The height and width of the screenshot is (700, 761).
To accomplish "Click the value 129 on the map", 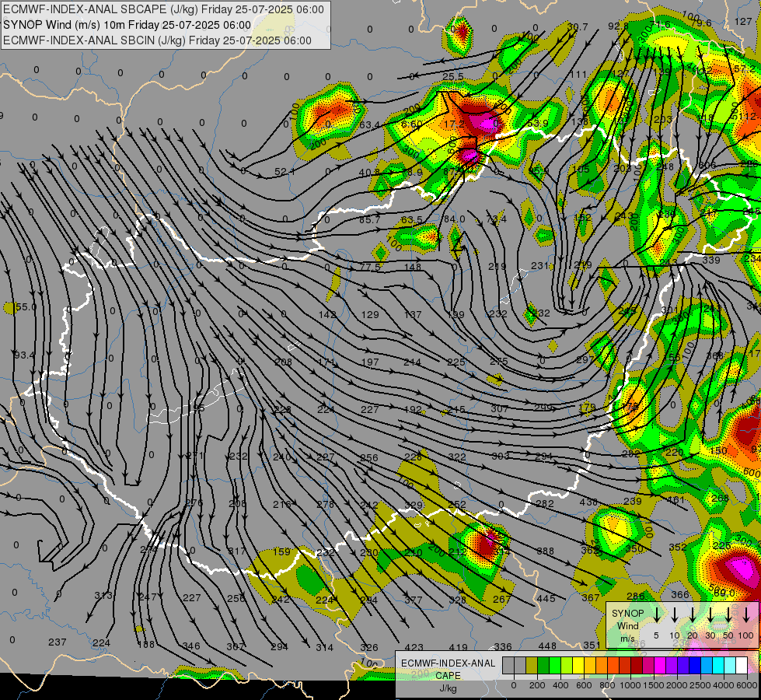I will (370, 315).
